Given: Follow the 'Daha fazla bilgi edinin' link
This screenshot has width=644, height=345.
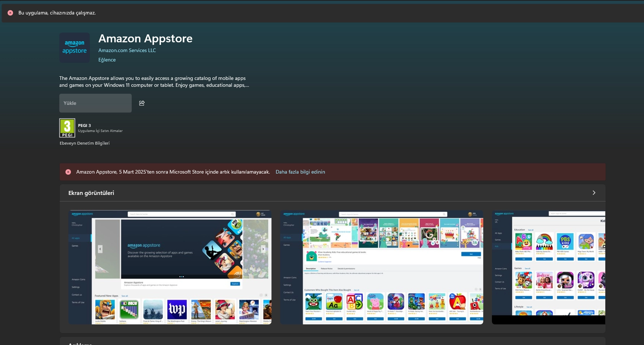Looking at the screenshot, I should [x=300, y=172].
